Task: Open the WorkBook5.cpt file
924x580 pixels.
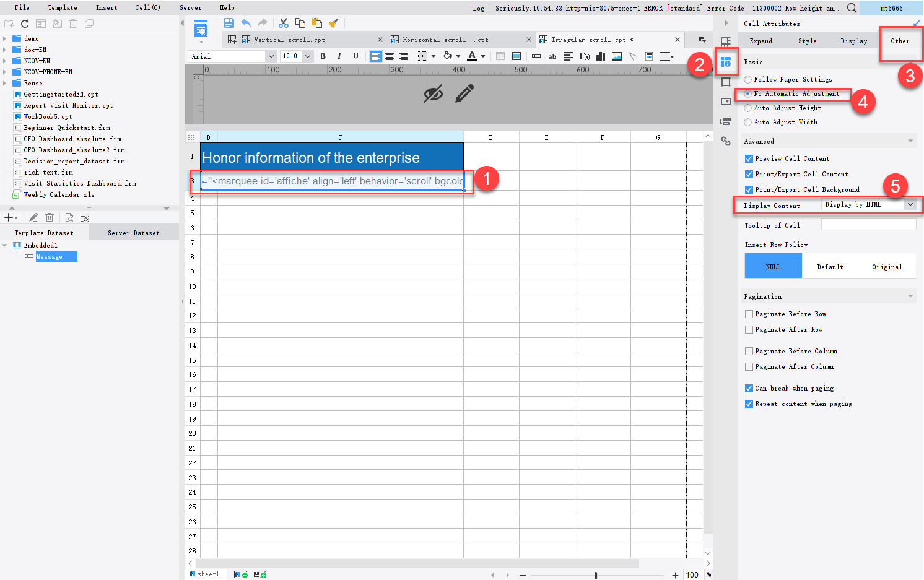Action: click(x=48, y=116)
